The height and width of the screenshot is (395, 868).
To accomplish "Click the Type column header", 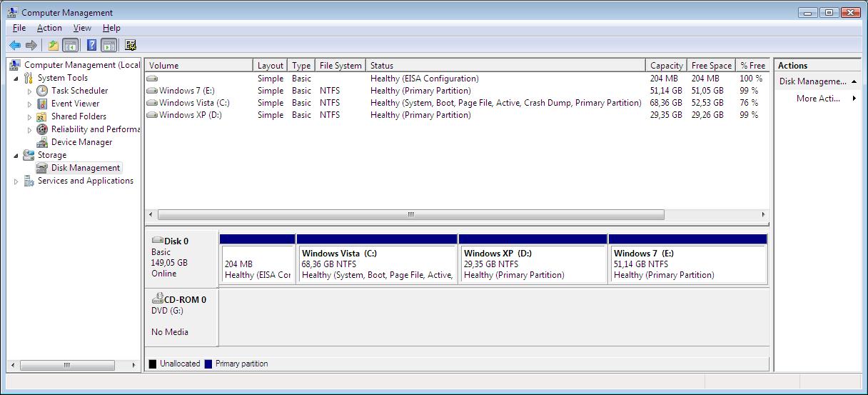I will 301,65.
